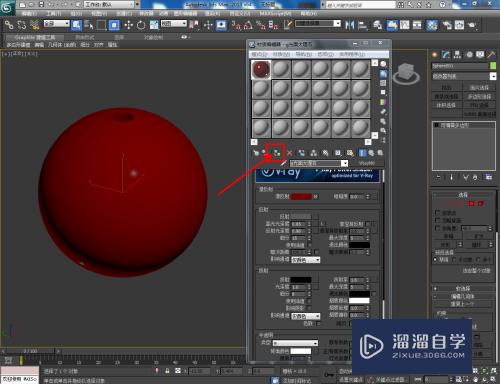The height and width of the screenshot is (384, 500).
Task: Click the Configure Modifier Sets icon
Action: (x=489, y=177)
